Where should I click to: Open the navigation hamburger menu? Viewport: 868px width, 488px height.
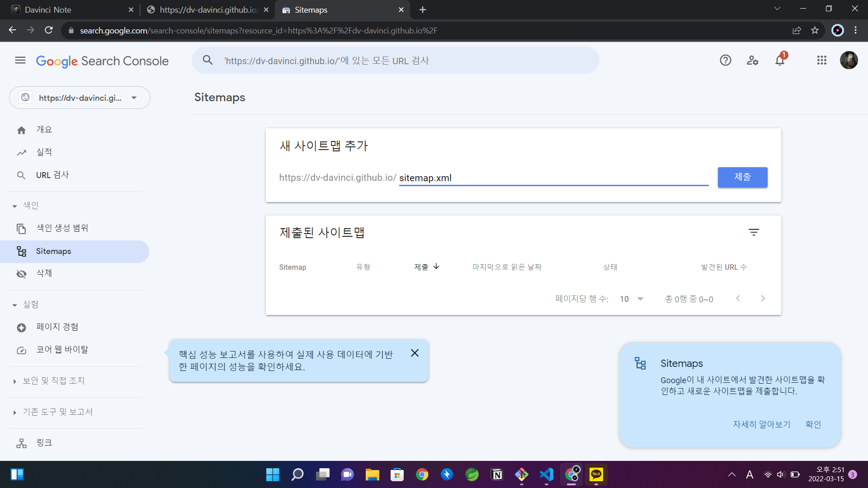click(x=20, y=60)
